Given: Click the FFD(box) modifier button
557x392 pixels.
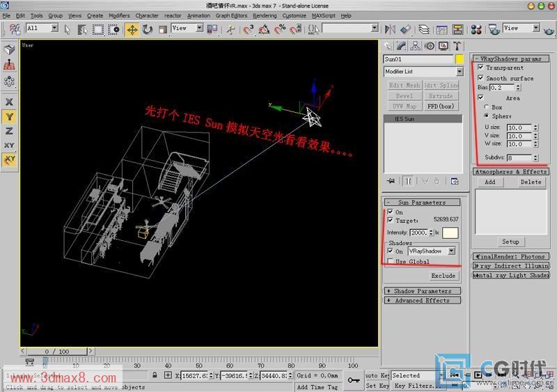Looking at the screenshot, I should [x=441, y=106].
